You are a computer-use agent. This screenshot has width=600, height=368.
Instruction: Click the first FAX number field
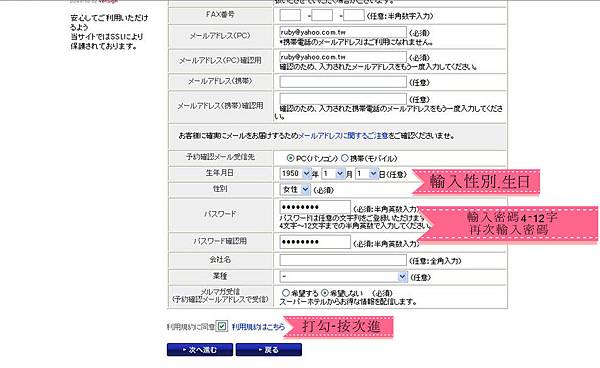(x=290, y=15)
